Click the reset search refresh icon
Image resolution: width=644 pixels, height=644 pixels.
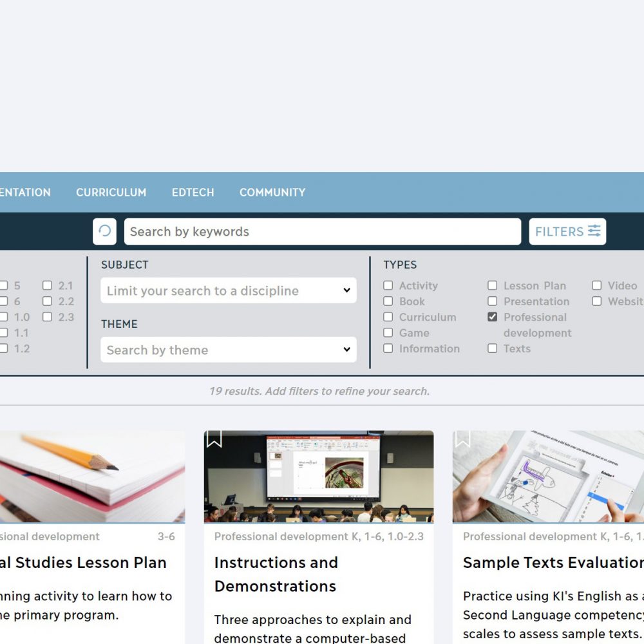coord(104,231)
